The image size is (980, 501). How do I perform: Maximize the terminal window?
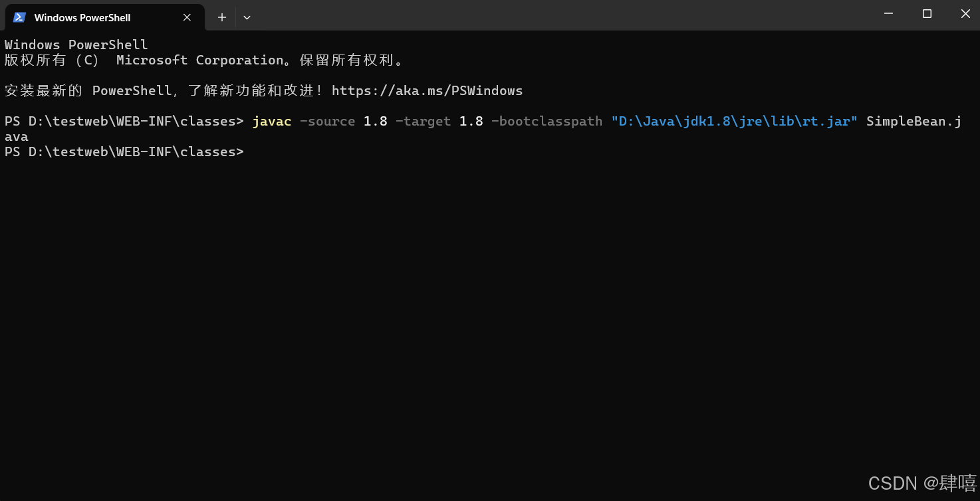927,13
